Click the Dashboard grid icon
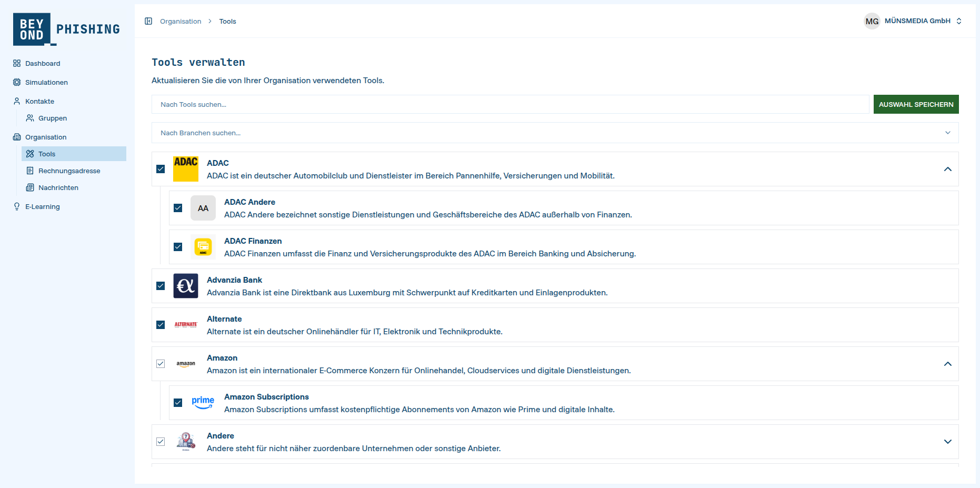This screenshot has width=980, height=488. [17, 63]
